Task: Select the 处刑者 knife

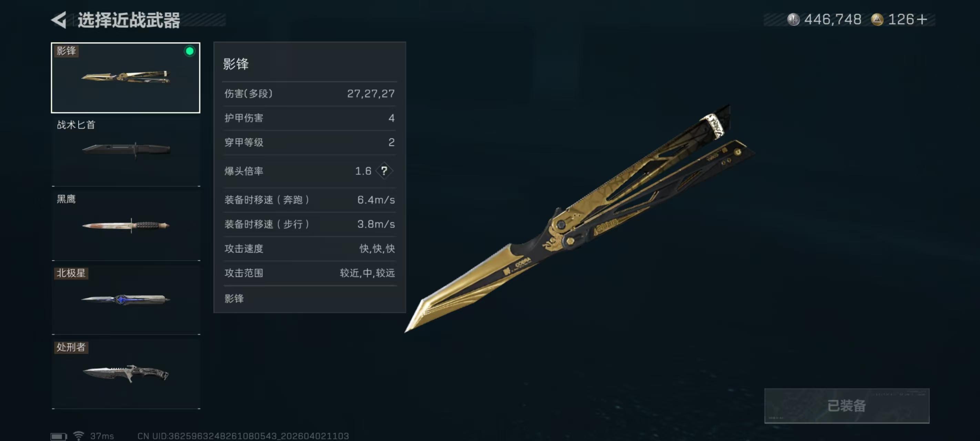Action: (x=126, y=374)
